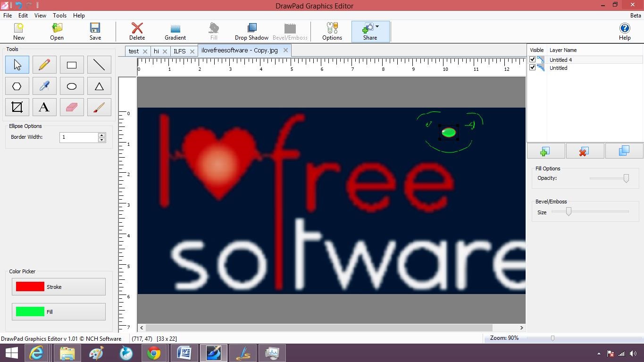The image size is (644, 362).
Task: Open the View menu
Action: (x=40, y=15)
